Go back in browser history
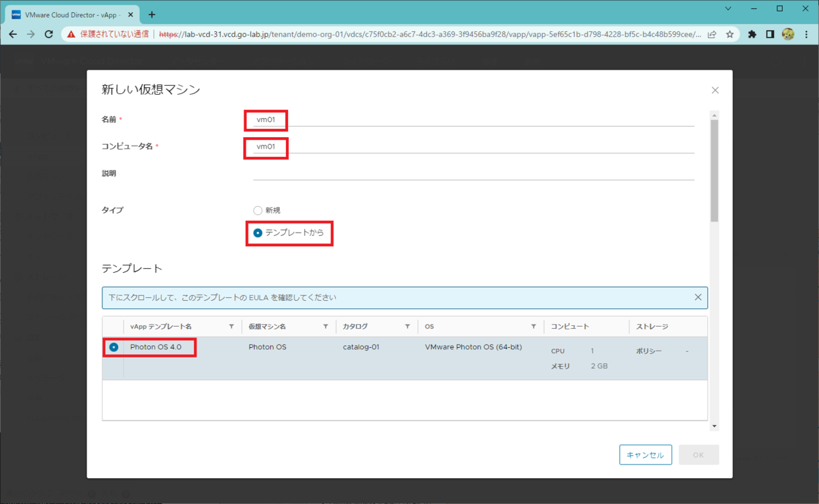The height and width of the screenshot is (504, 819). pos(13,34)
